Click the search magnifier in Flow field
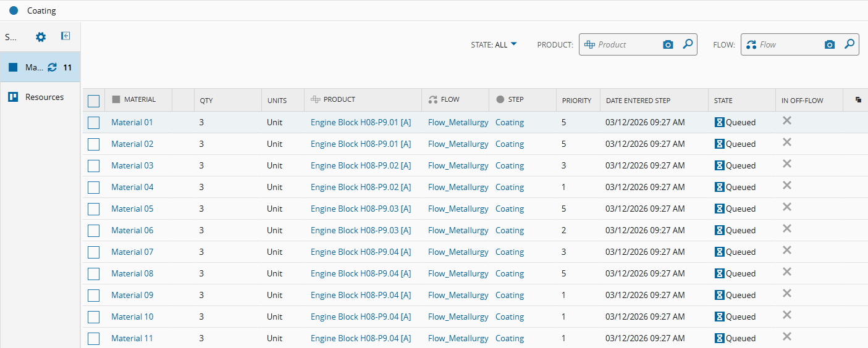This screenshot has height=348, width=868. click(849, 44)
